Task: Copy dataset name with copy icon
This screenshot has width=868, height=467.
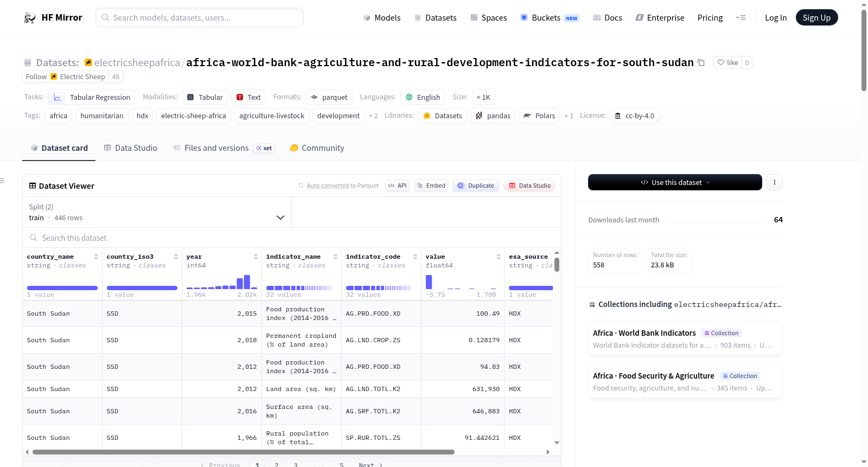Action: pos(701,62)
